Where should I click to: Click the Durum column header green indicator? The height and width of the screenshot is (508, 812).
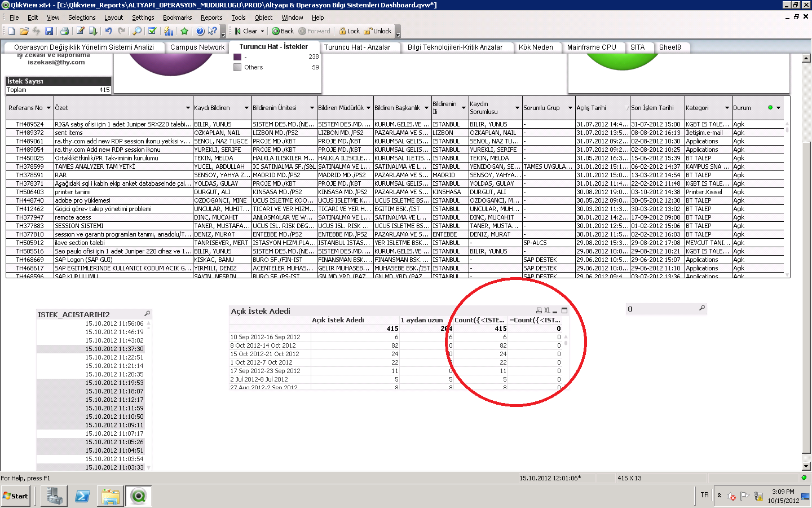point(770,107)
